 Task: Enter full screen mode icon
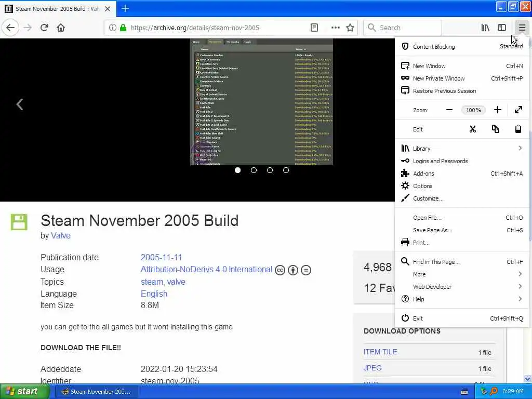click(x=518, y=110)
